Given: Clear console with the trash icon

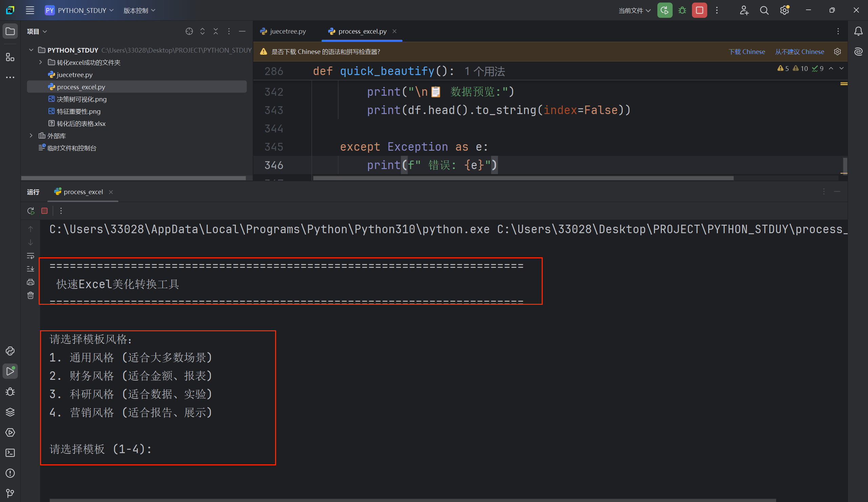Looking at the screenshot, I should point(30,296).
